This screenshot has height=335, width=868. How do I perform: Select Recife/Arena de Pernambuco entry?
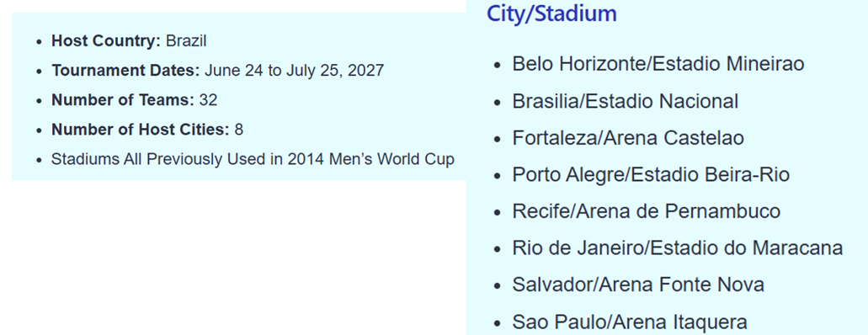point(646,211)
